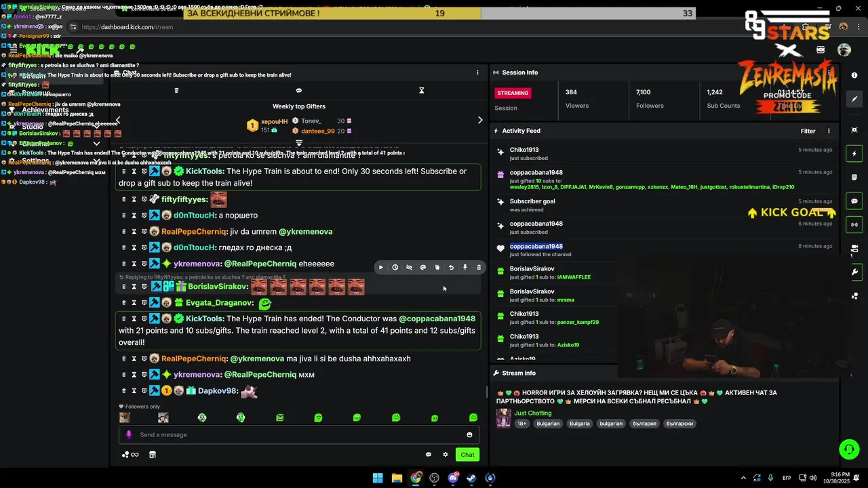This screenshot has width=868, height=488.
Task: Open the emoji picker in message box
Action: tap(469, 435)
